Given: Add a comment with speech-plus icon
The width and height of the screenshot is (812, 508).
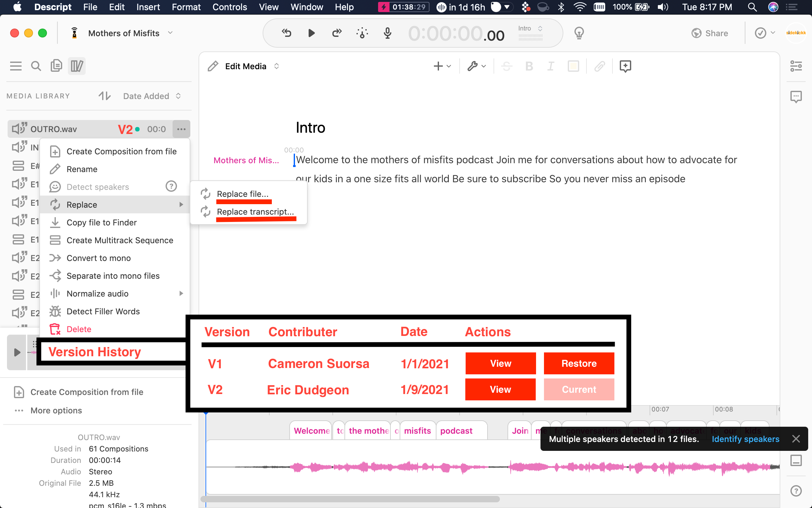Looking at the screenshot, I should tap(625, 66).
